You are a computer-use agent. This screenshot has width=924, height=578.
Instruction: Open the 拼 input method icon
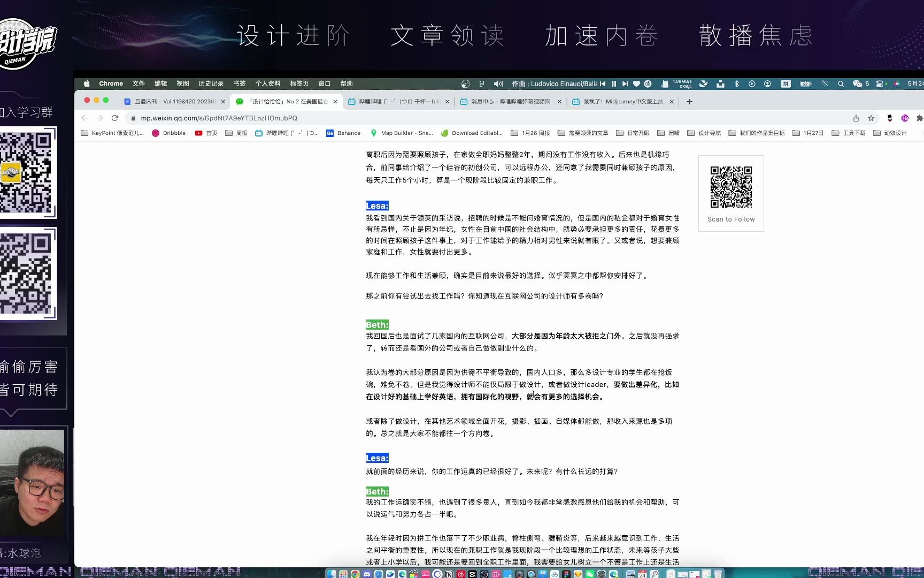tap(786, 83)
